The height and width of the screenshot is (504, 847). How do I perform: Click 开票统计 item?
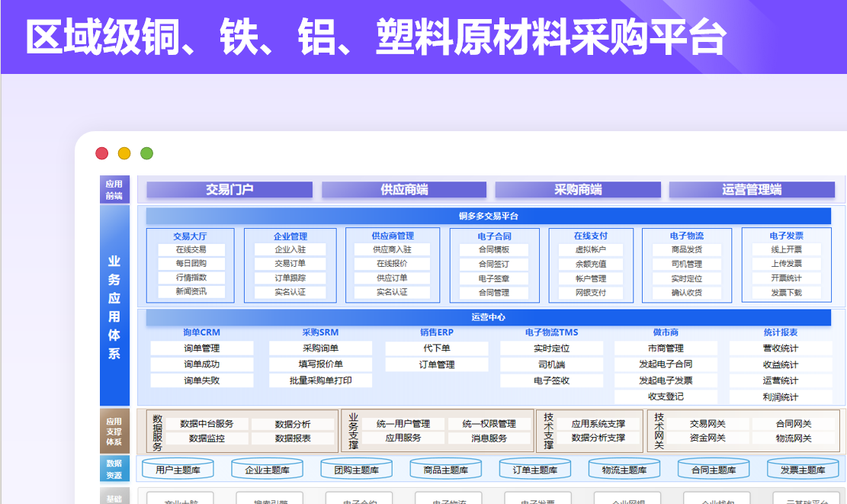787,278
